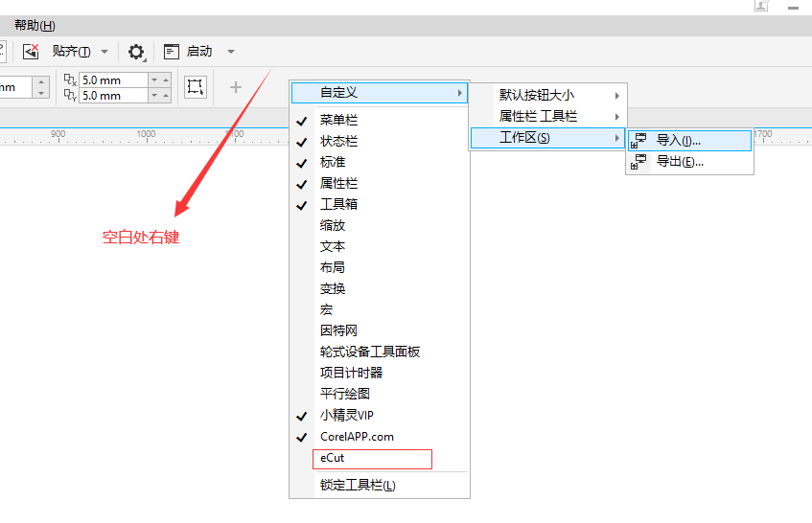
Task: Enable the 轮式设备工具面板 item
Action: (x=380, y=352)
